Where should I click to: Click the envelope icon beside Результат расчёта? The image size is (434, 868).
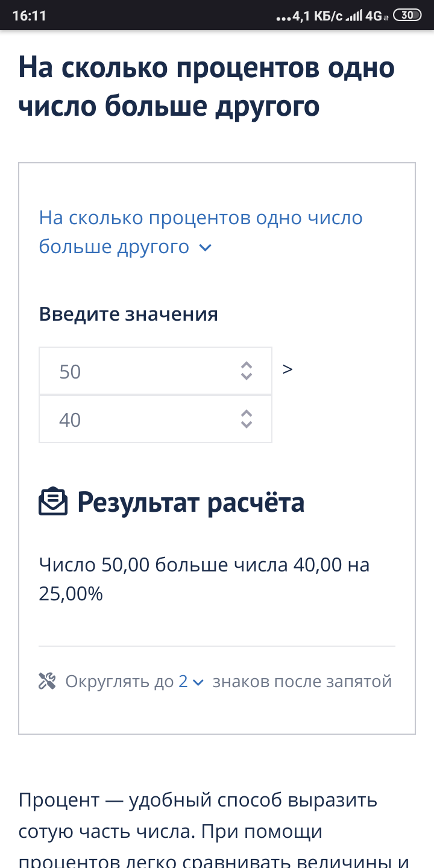(x=53, y=502)
